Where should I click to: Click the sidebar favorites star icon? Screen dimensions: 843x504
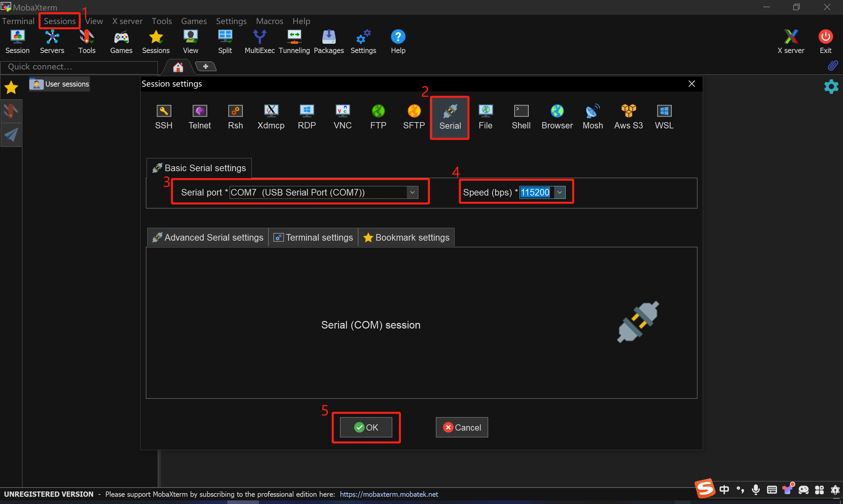point(11,87)
